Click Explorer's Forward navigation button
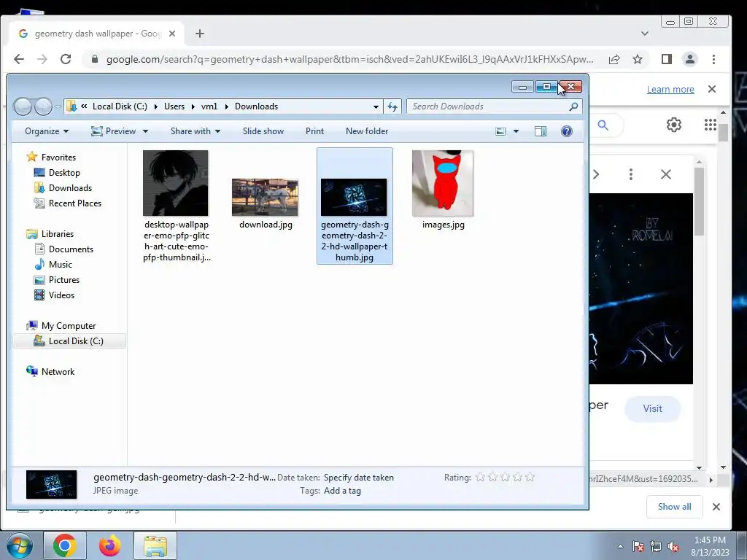 pos(43,106)
